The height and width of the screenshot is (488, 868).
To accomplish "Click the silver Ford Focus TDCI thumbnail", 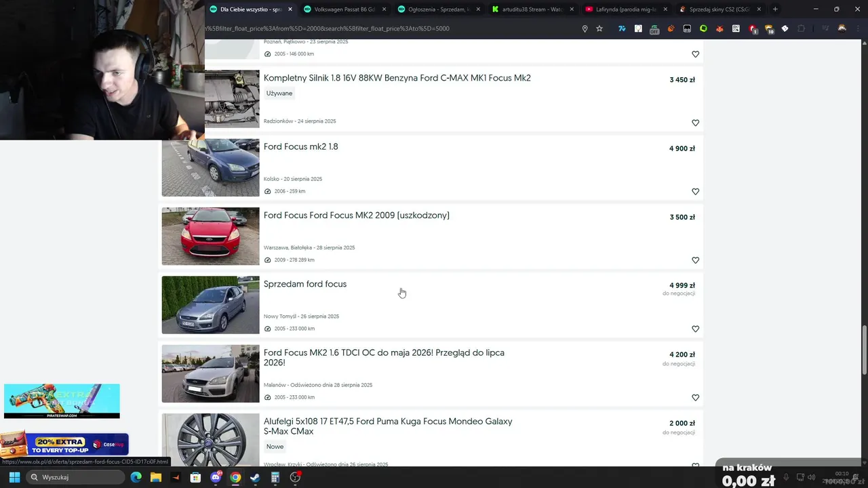I will pos(210,373).
